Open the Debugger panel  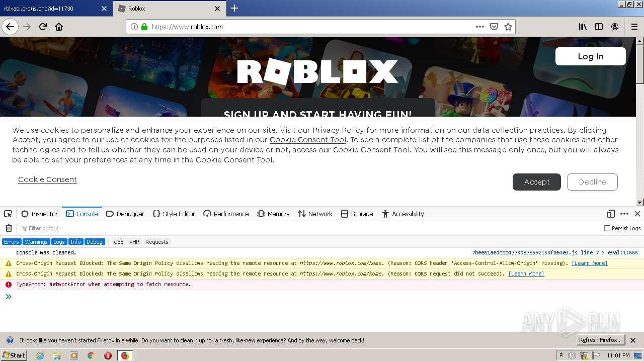click(x=125, y=214)
